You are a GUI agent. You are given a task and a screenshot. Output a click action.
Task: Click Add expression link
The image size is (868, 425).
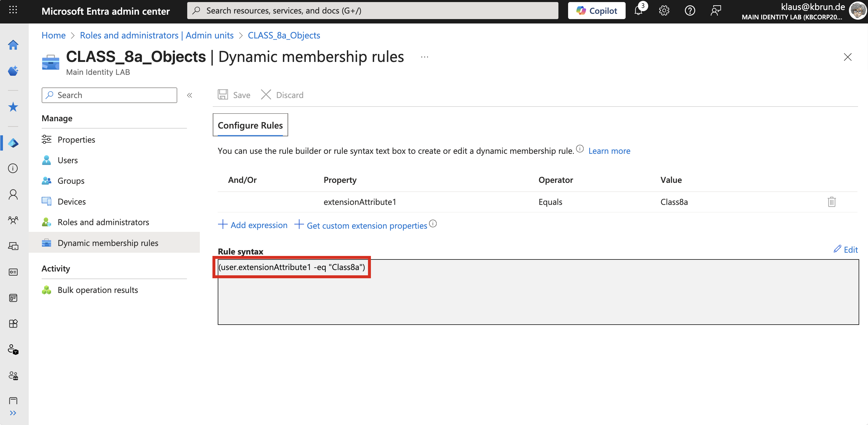point(253,225)
